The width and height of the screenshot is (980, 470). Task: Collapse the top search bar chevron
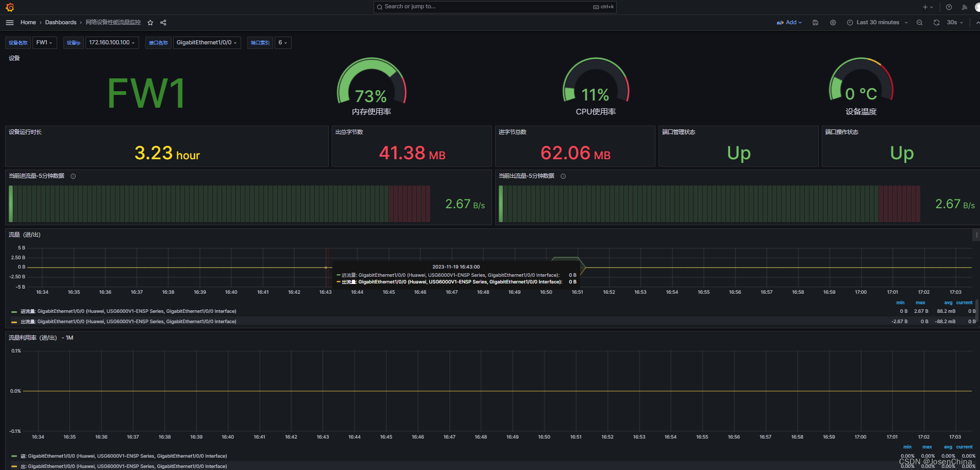[977, 23]
